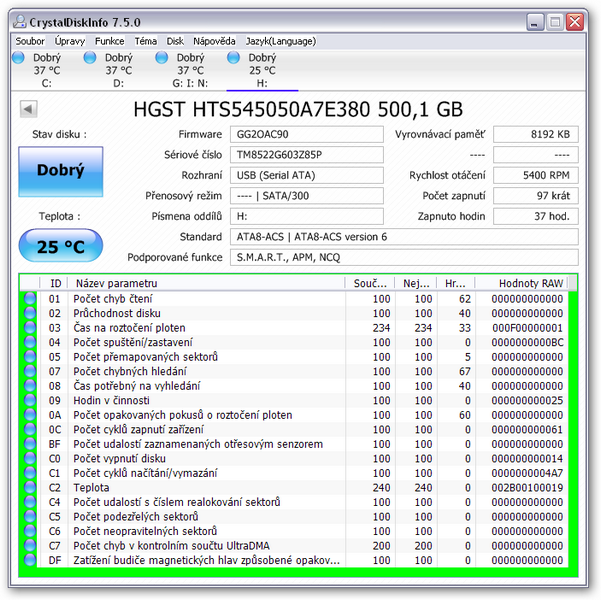Click the serial number field TM8522G603Z85P
This screenshot has width=601, height=600.
point(307,155)
